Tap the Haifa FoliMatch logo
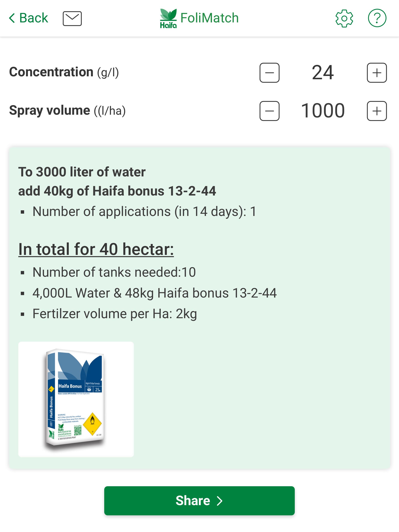The width and height of the screenshot is (399, 532). tap(199, 18)
